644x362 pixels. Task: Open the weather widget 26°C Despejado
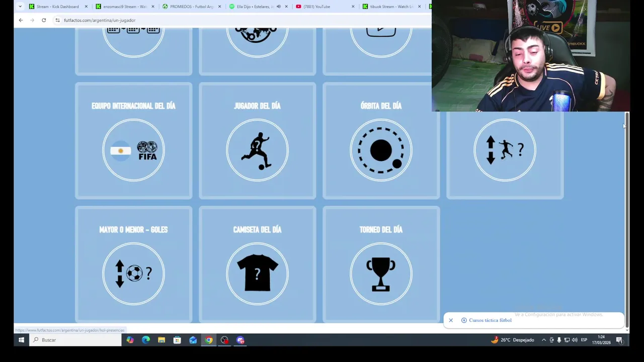[x=513, y=340]
